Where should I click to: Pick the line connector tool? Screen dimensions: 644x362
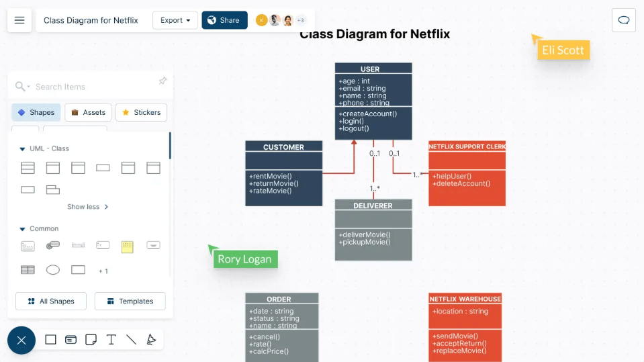pos(132,340)
